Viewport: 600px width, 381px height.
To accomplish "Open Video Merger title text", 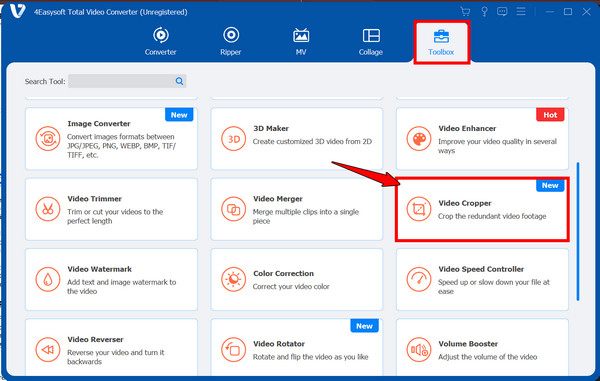I will pyautogui.click(x=278, y=199).
